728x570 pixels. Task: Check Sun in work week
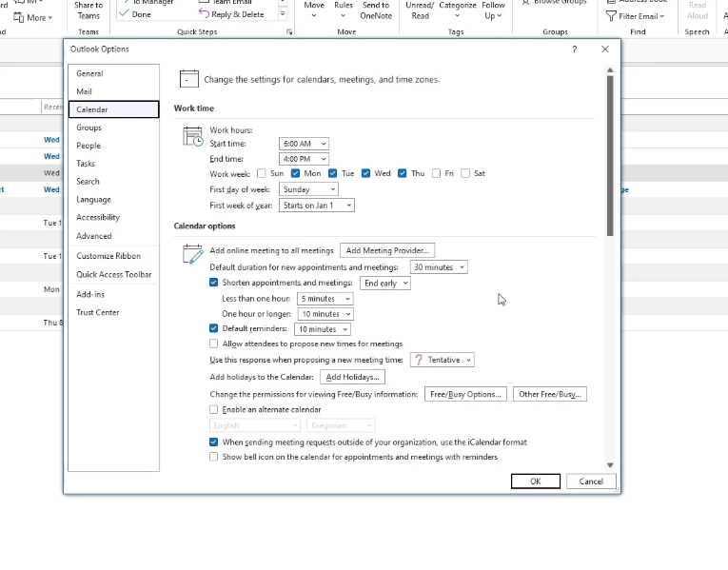[262, 173]
